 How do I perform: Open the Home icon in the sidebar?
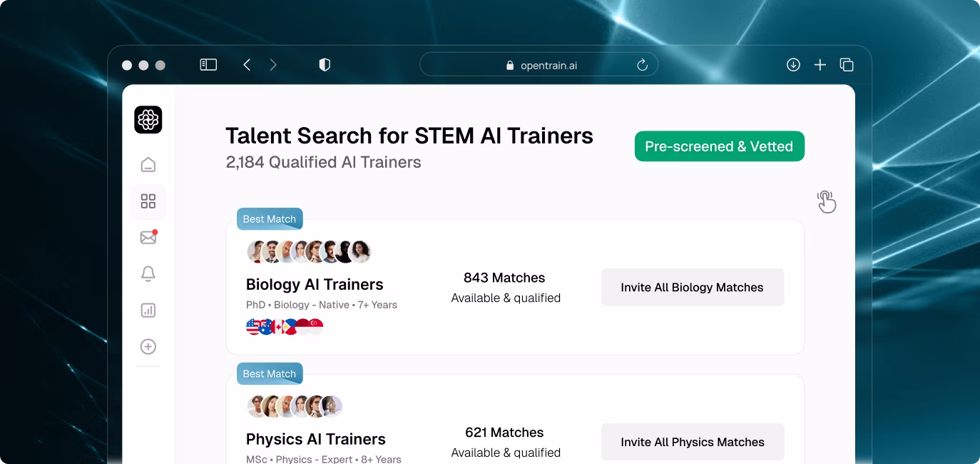[x=148, y=163]
